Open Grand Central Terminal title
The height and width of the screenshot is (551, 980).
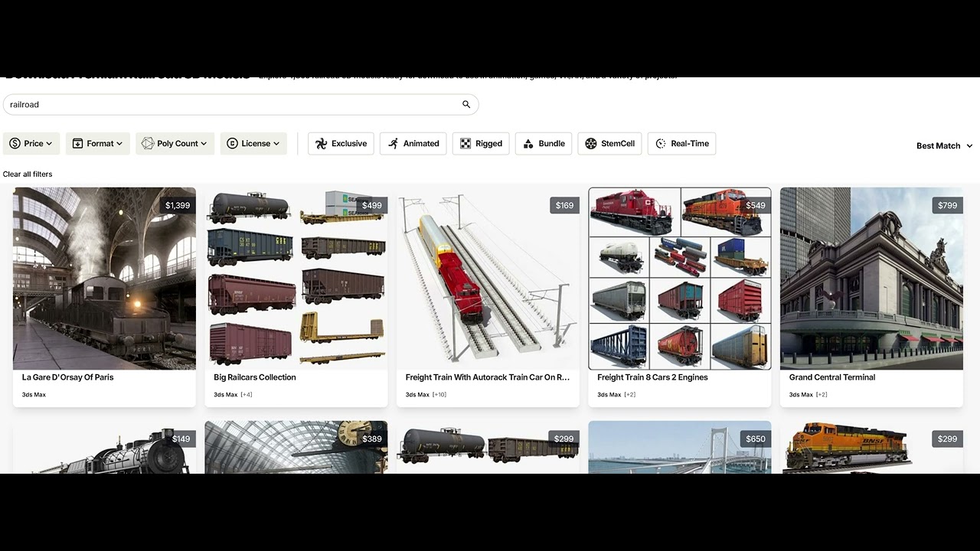(832, 377)
